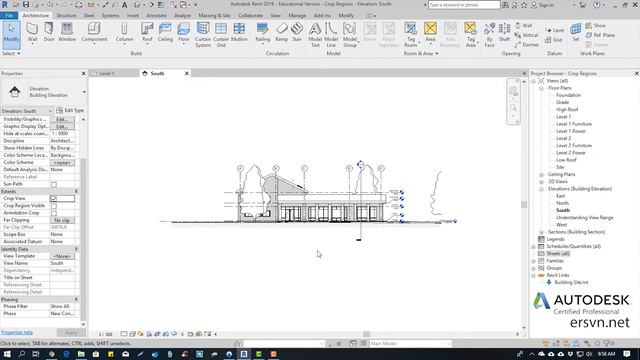640x360 pixels.
Task: Toggle the Annotation Crop checkbox
Action: pos(54,213)
